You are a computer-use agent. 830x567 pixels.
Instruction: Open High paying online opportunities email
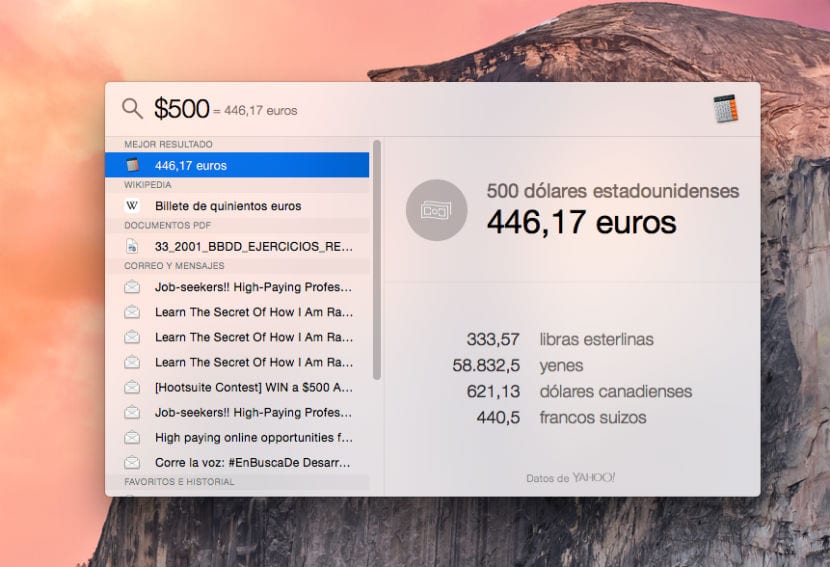point(254,437)
